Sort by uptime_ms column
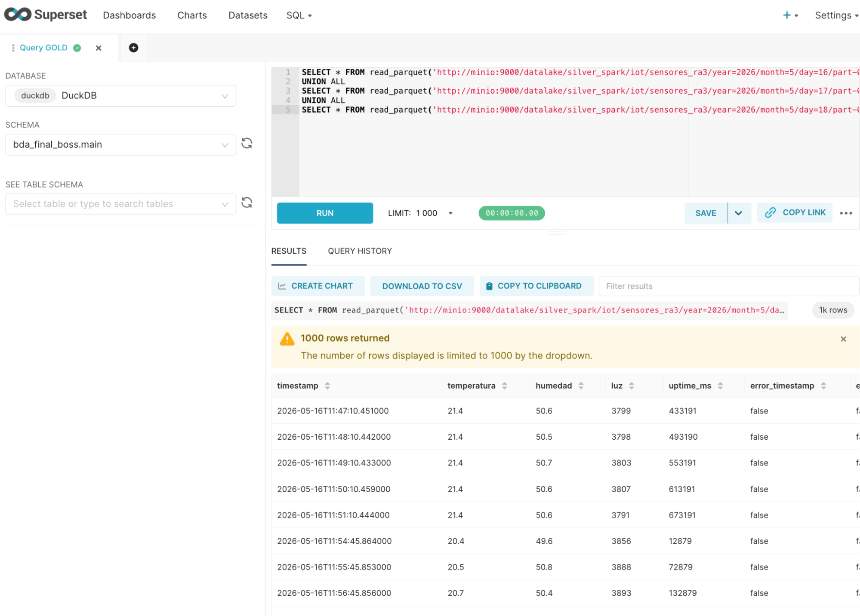The width and height of the screenshot is (860, 616). coord(720,386)
